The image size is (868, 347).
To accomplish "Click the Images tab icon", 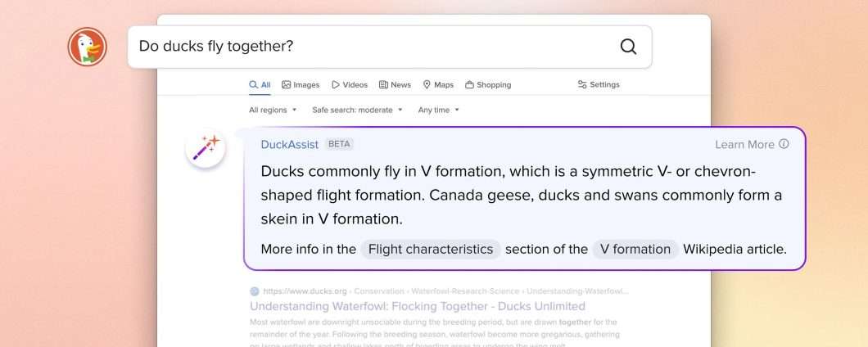I will (287, 84).
